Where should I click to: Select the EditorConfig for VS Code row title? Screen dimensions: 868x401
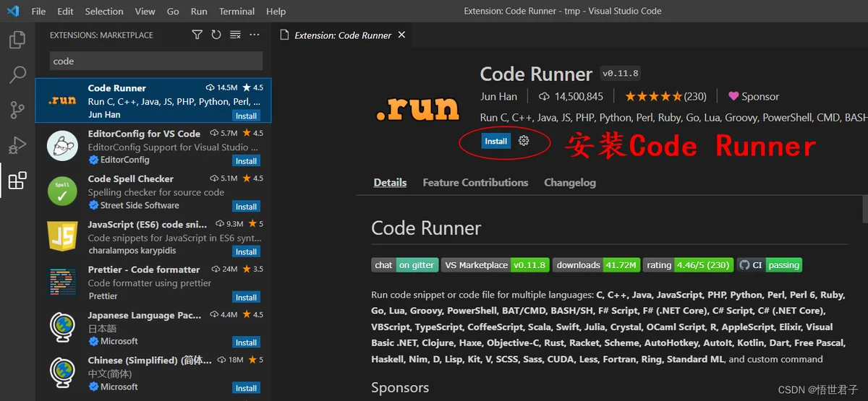[x=144, y=134]
